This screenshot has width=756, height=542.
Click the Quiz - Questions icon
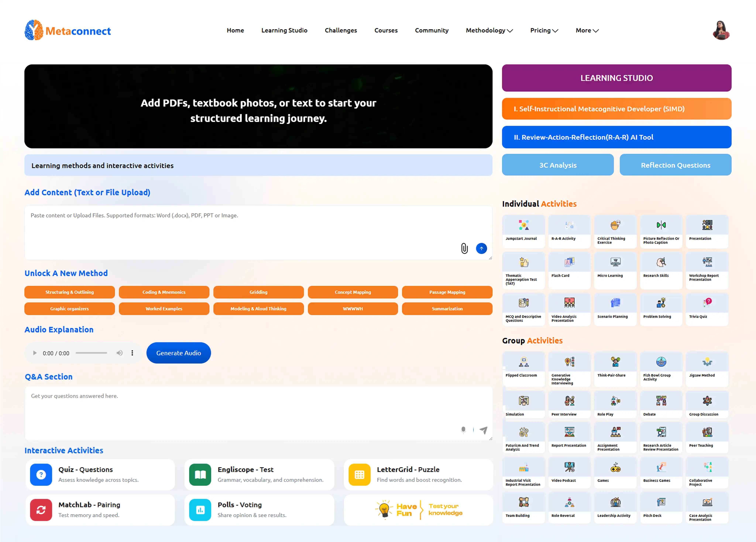point(41,475)
